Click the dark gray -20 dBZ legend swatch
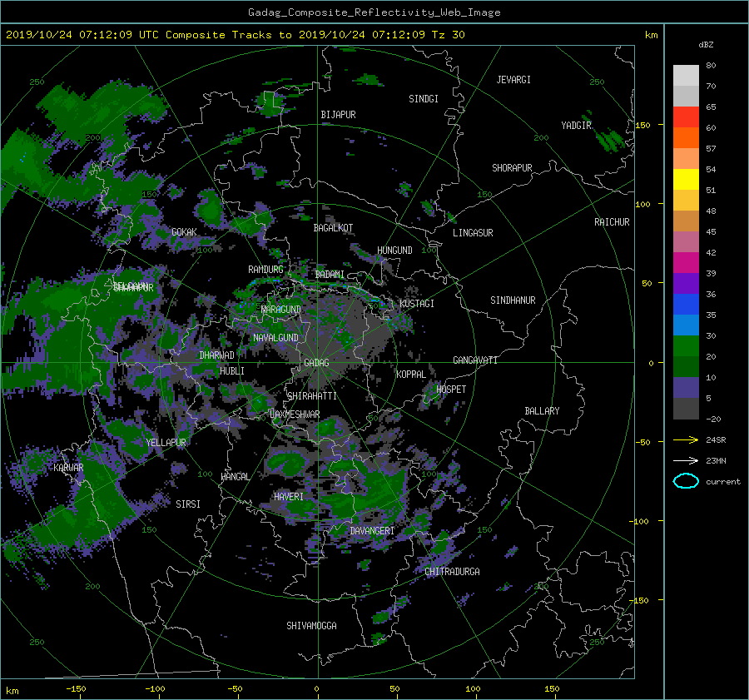This screenshot has width=749, height=700. tap(686, 409)
